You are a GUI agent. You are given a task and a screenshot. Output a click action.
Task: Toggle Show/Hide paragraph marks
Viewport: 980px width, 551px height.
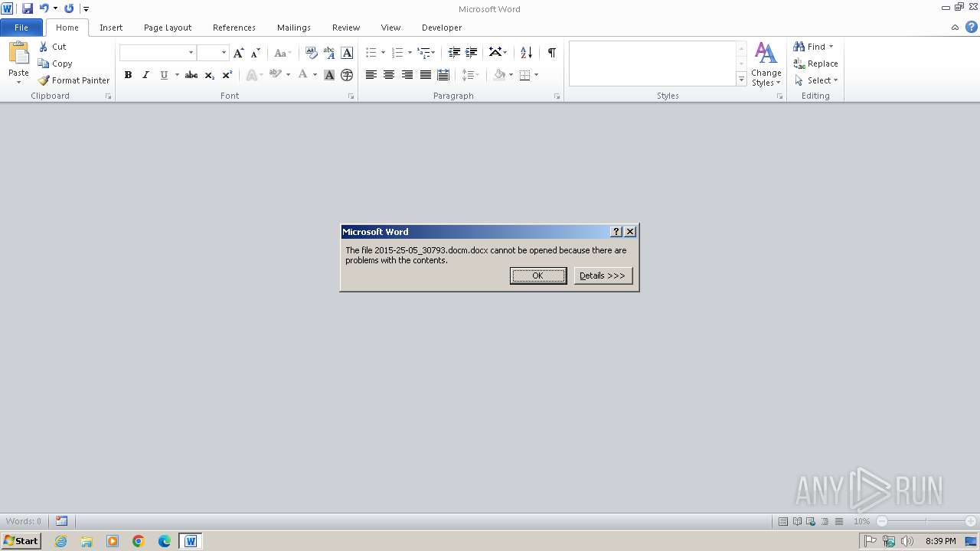[x=551, y=53]
